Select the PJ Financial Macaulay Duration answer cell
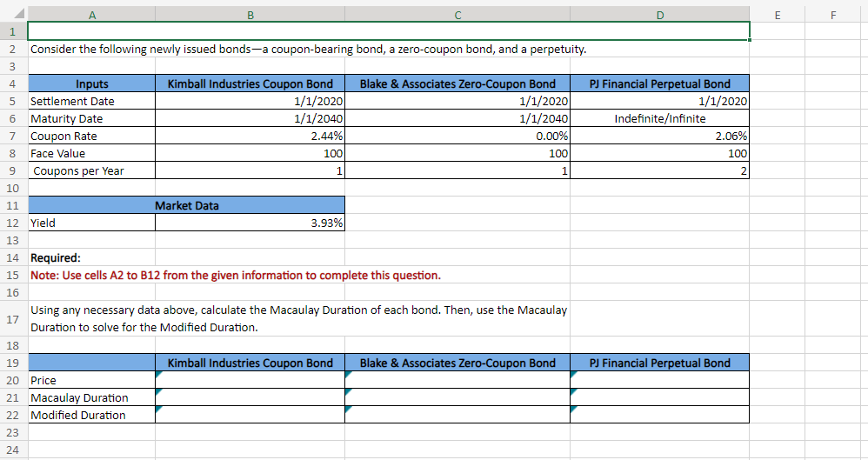 click(x=660, y=397)
